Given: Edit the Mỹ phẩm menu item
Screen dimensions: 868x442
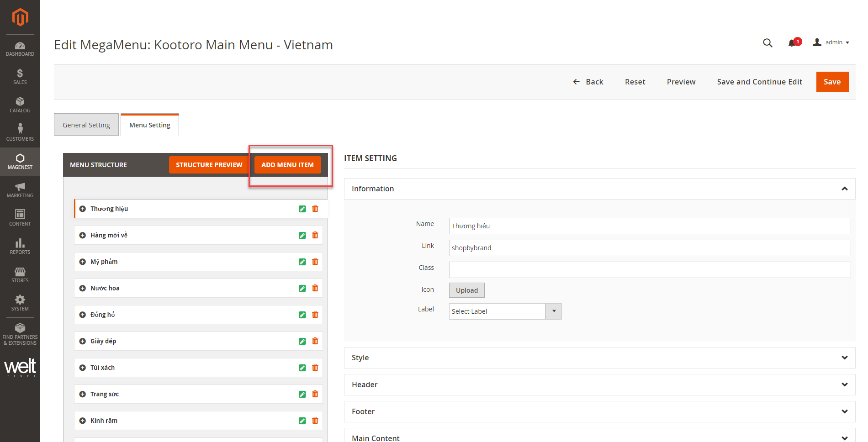Looking at the screenshot, I should (302, 262).
